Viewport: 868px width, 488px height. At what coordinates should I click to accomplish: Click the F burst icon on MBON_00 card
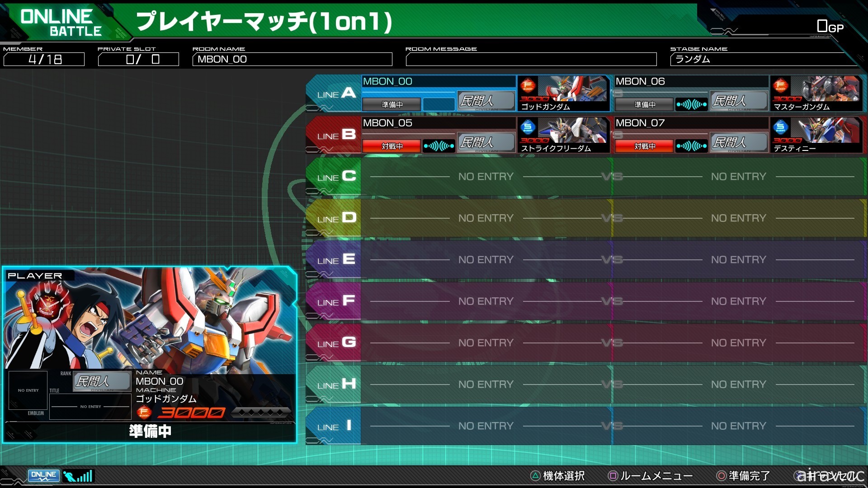(528, 85)
